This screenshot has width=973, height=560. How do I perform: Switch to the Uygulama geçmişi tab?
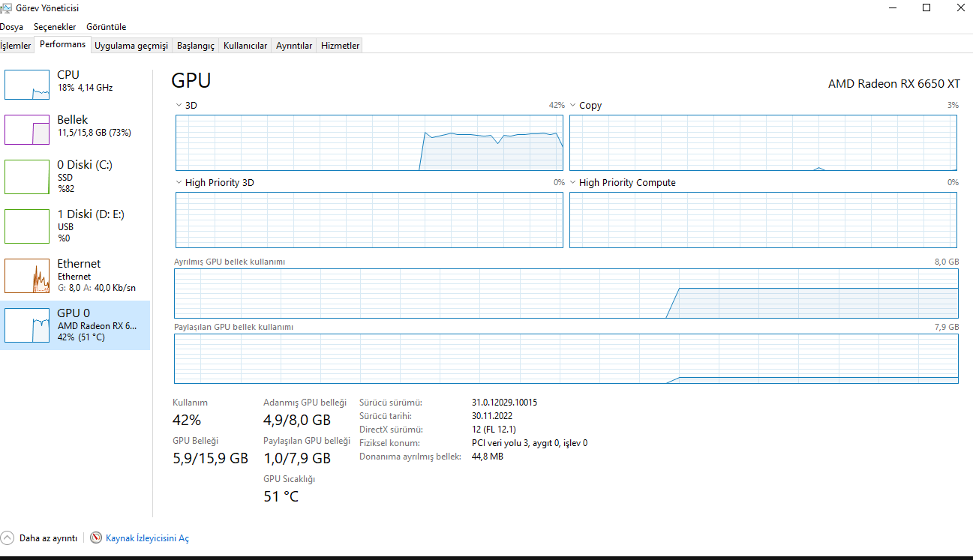click(x=131, y=46)
